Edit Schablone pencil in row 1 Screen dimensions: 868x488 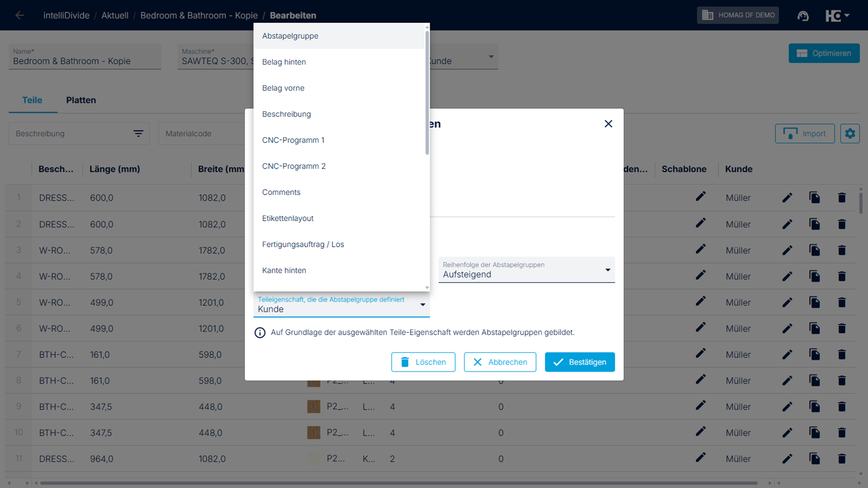[x=700, y=196]
